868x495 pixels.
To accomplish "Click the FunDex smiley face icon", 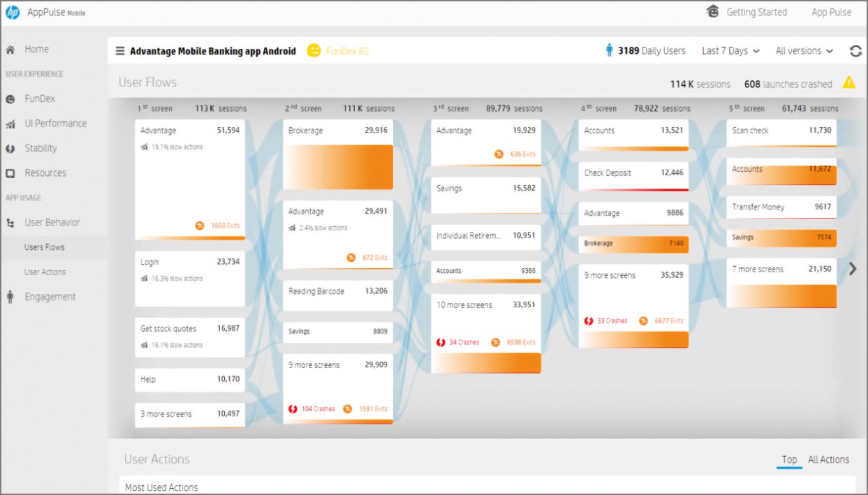I will (x=314, y=51).
